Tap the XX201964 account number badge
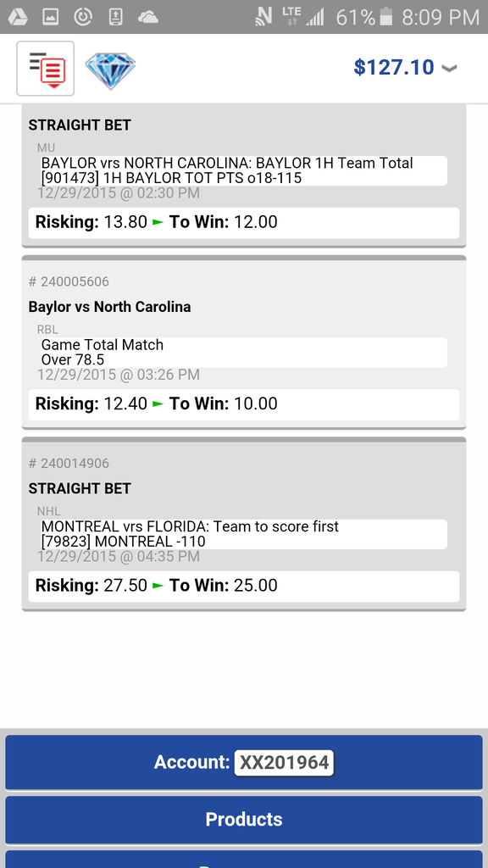The image size is (488, 868). point(284,762)
